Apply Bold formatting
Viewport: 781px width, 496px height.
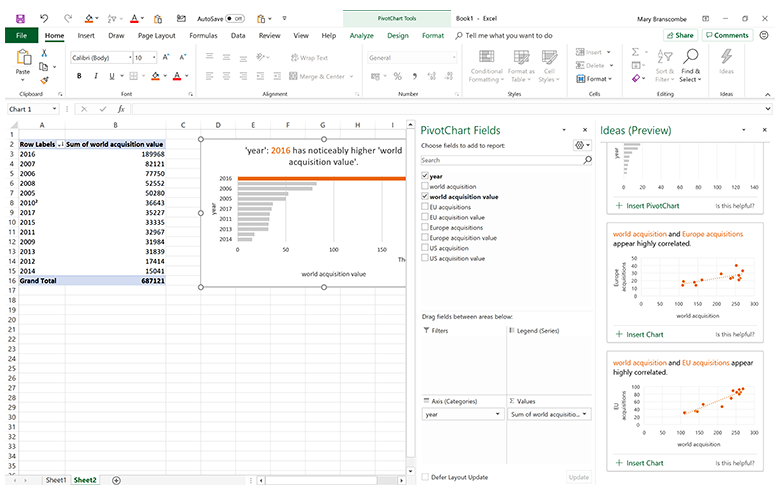click(x=79, y=76)
